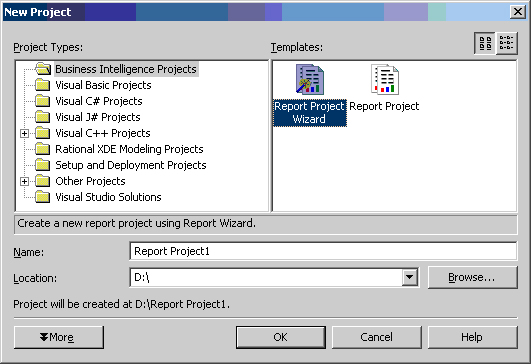Open Help for New Project dialog

click(x=472, y=337)
